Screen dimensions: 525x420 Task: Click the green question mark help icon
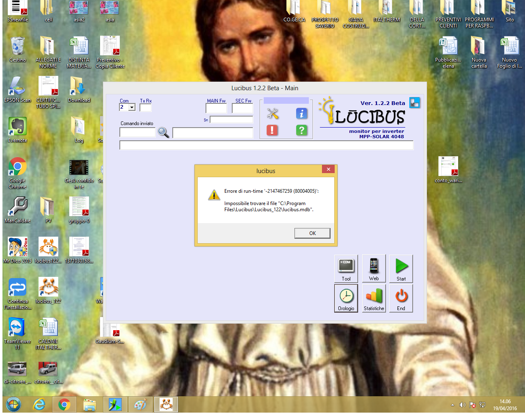[301, 130]
